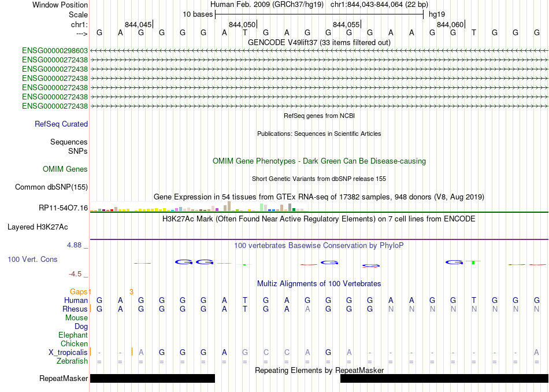Image resolution: width=549 pixels, height=392 pixels.
Task: Click the 844,050 position marker
Action: 242,24
